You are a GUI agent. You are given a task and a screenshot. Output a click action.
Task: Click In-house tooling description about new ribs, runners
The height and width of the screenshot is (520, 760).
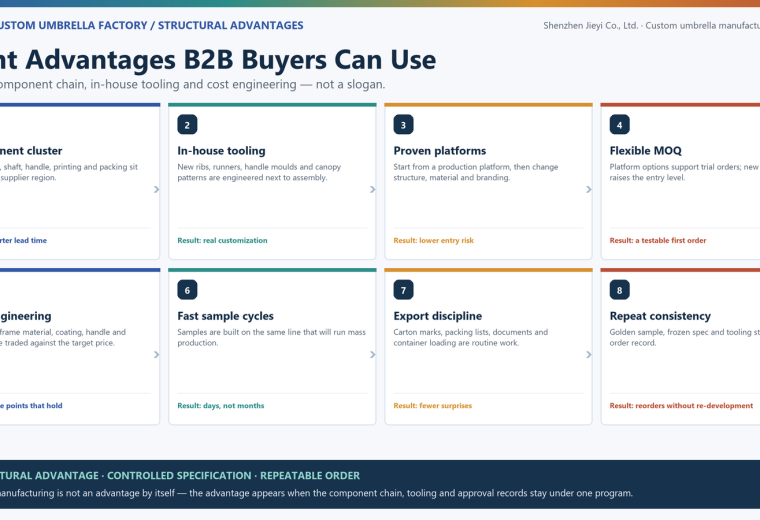click(x=259, y=172)
